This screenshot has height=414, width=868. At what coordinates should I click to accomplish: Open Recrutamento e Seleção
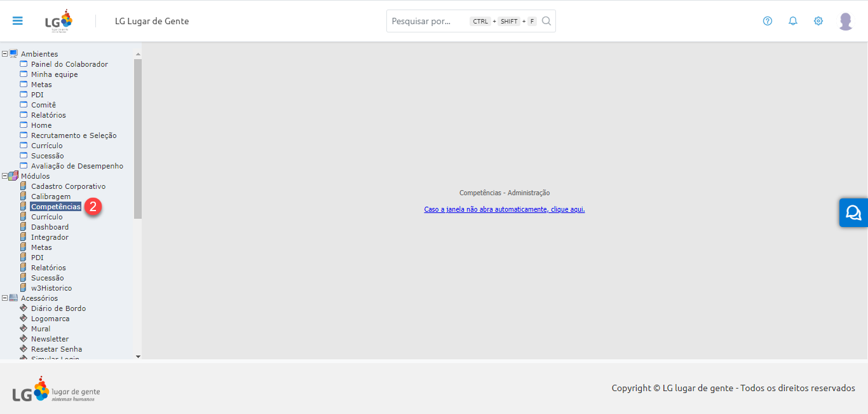click(x=74, y=135)
